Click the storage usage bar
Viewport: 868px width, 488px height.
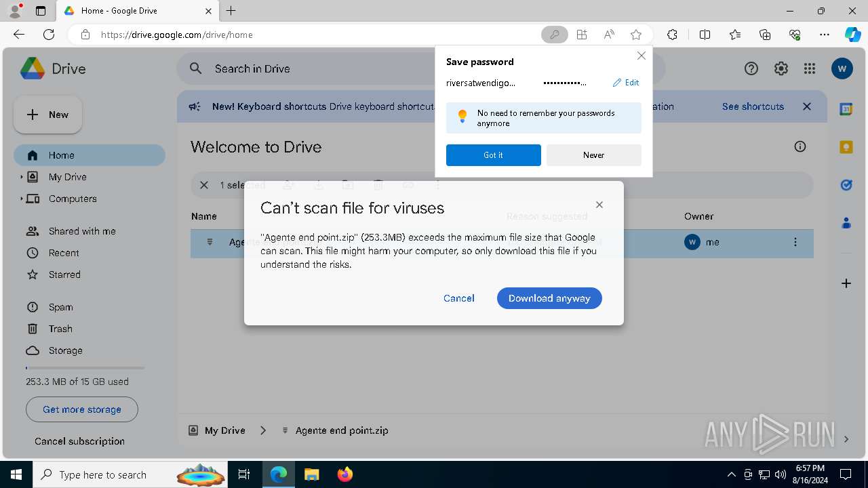(x=85, y=368)
